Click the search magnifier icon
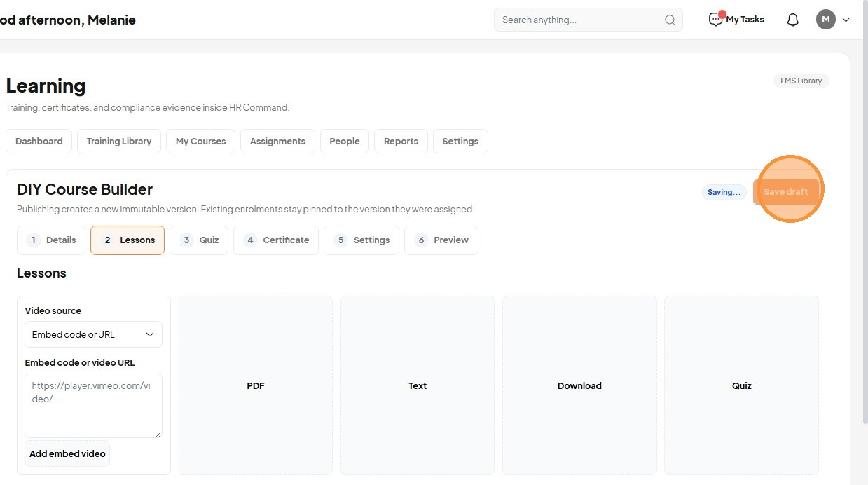Viewport: 868px width, 485px height. coord(670,20)
